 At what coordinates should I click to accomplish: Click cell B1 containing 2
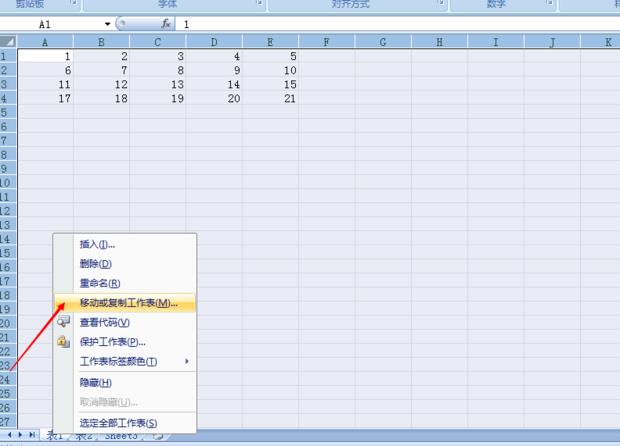pos(101,56)
